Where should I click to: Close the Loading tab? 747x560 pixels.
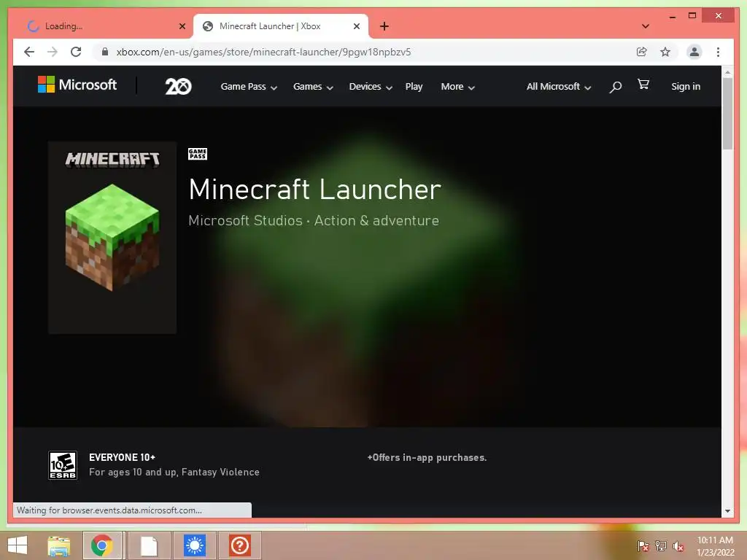[x=182, y=26]
